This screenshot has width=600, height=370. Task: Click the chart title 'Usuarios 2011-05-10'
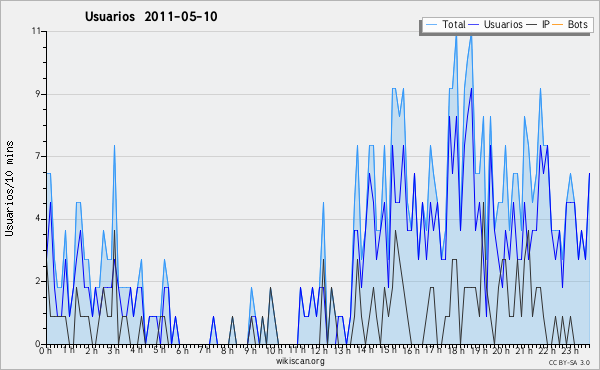pos(151,16)
